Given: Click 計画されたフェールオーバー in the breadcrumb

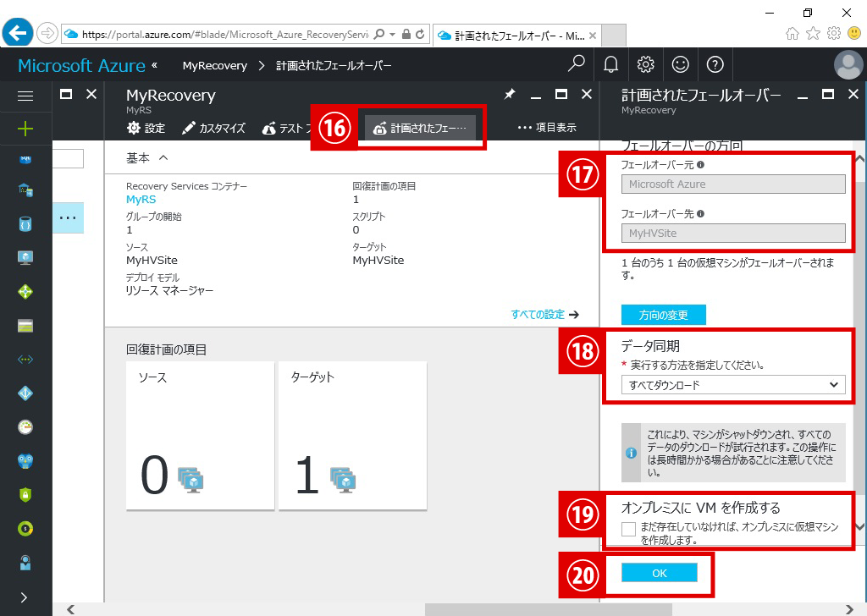Looking at the screenshot, I should pyautogui.click(x=334, y=65).
